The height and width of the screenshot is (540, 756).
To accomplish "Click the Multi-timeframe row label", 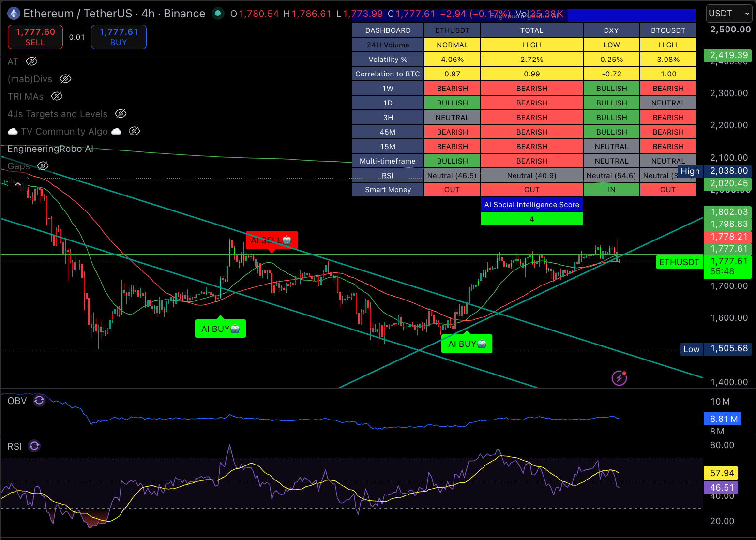I will coord(388,161).
